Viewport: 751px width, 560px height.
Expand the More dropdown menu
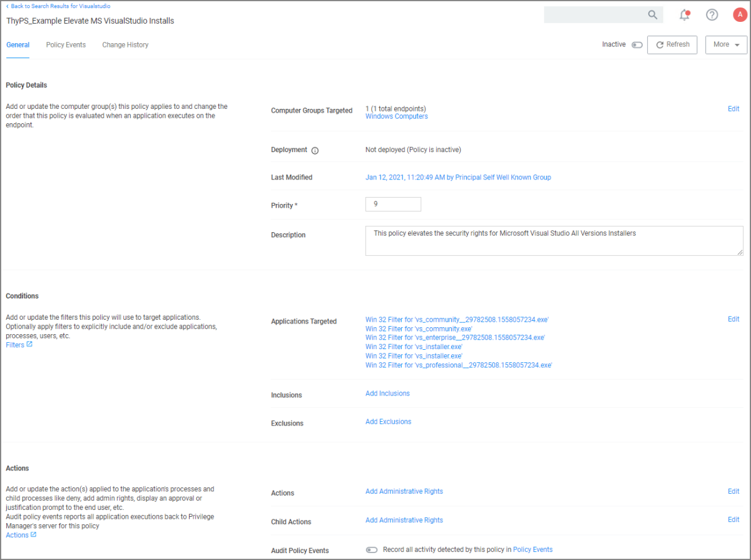(x=726, y=44)
